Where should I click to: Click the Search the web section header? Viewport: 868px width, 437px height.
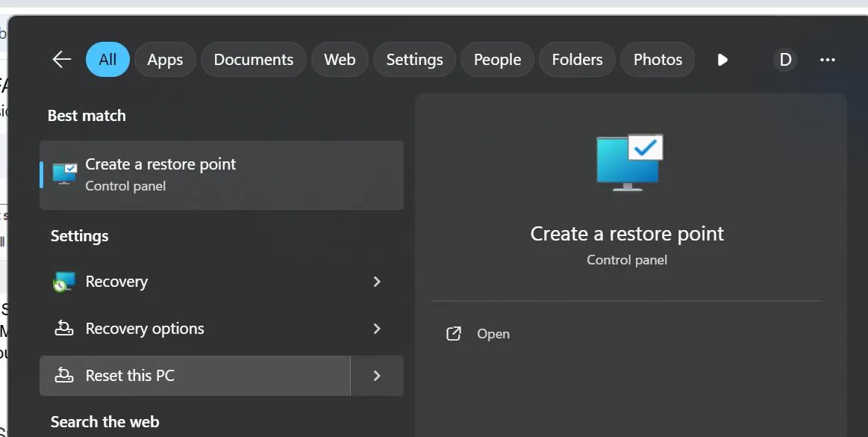(x=104, y=421)
